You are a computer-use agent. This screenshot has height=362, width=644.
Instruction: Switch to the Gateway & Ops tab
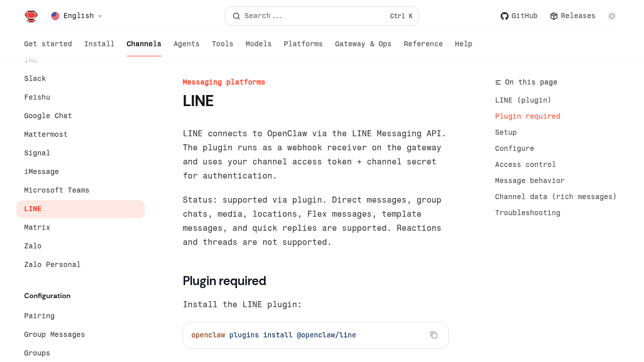coord(363,44)
